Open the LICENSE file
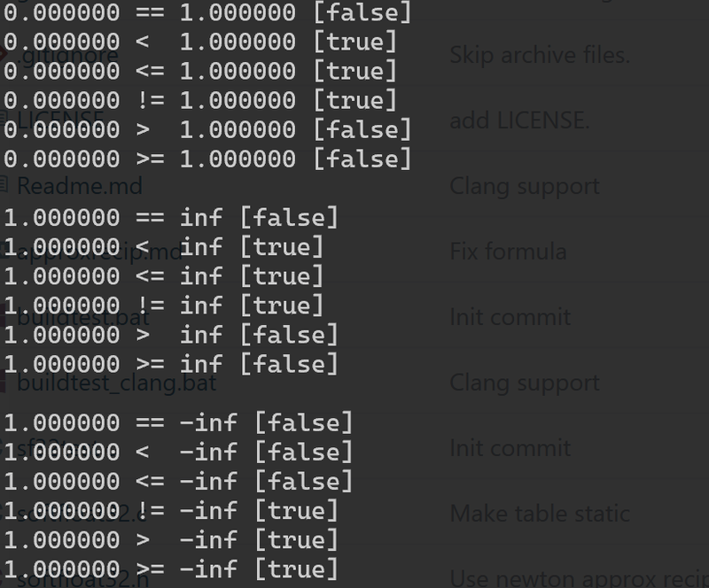The width and height of the screenshot is (709, 588). pyautogui.click(x=60, y=120)
